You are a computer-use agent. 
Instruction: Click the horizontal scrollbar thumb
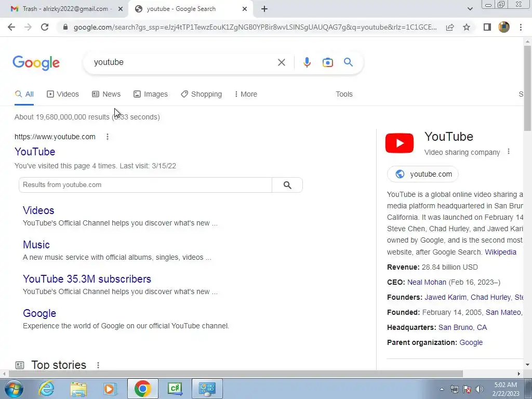[x=235, y=374]
